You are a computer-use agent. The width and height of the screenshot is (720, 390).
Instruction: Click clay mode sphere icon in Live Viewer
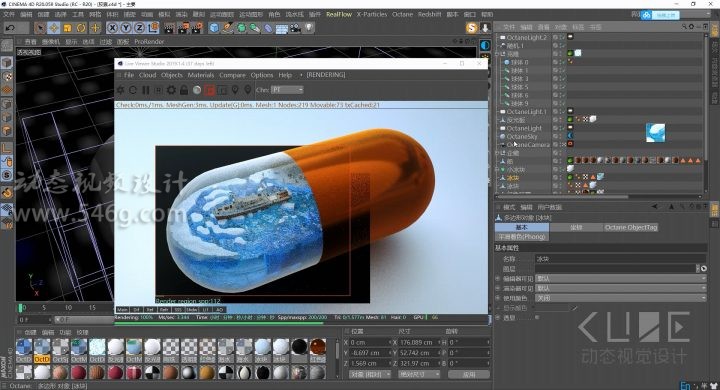coord(197,90)
